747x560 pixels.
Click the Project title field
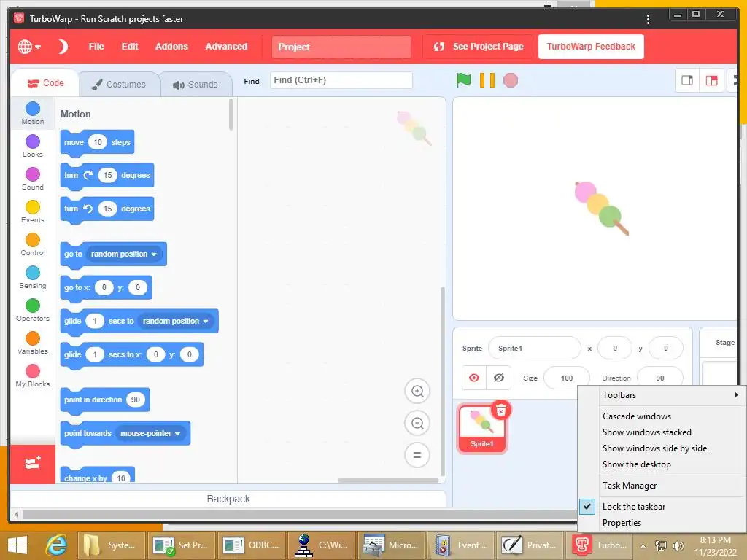(341, 47)
